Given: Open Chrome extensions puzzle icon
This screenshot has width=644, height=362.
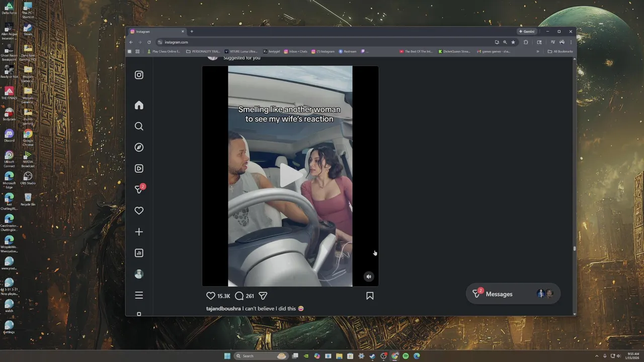Looking at the screenshot, I should click(x=526, y=42).
